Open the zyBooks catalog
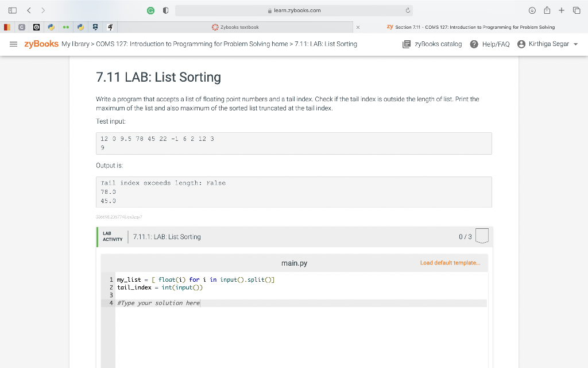Viewport: 588px width, 368px height. point(431,44)
